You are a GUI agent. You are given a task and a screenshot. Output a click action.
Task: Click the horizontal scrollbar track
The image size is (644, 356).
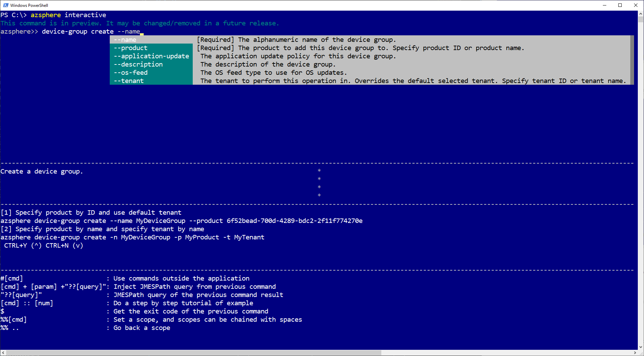[480, 353]
